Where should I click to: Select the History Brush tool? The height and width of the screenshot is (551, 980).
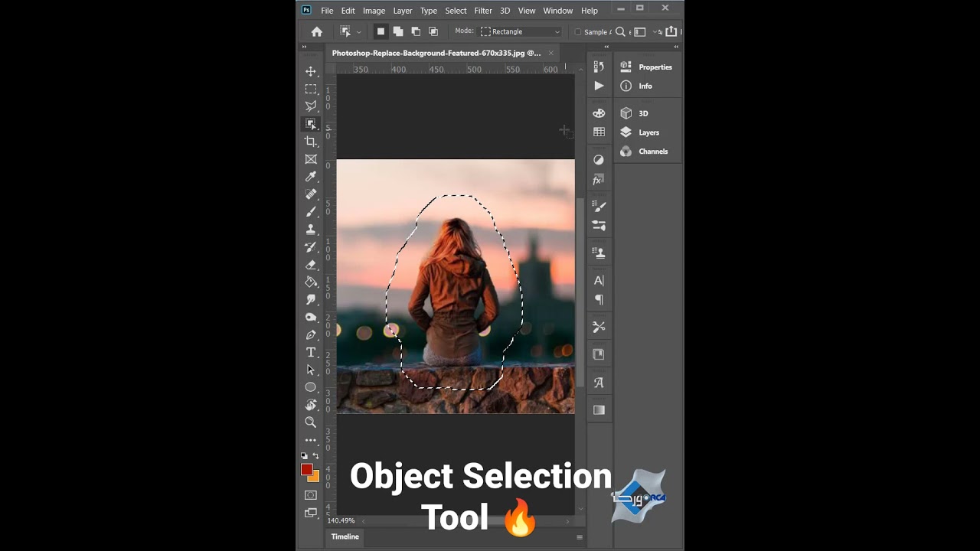(311, 246)
